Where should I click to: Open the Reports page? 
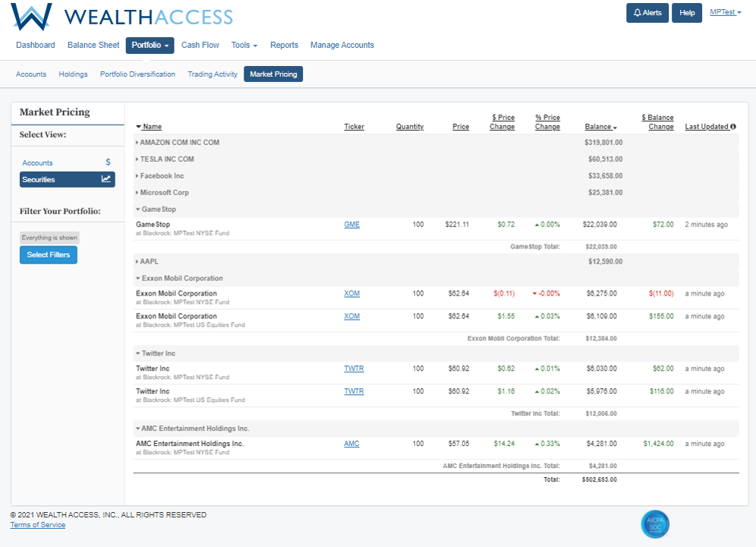point(284,45)
